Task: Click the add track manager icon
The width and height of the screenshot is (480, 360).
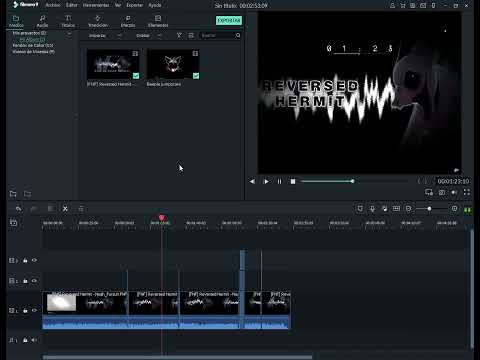Action: pyautogui.click(x=13, y=222)
